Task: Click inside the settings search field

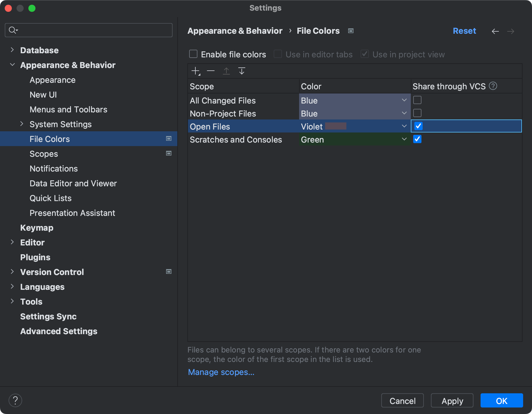Action: tap(89, 30)
